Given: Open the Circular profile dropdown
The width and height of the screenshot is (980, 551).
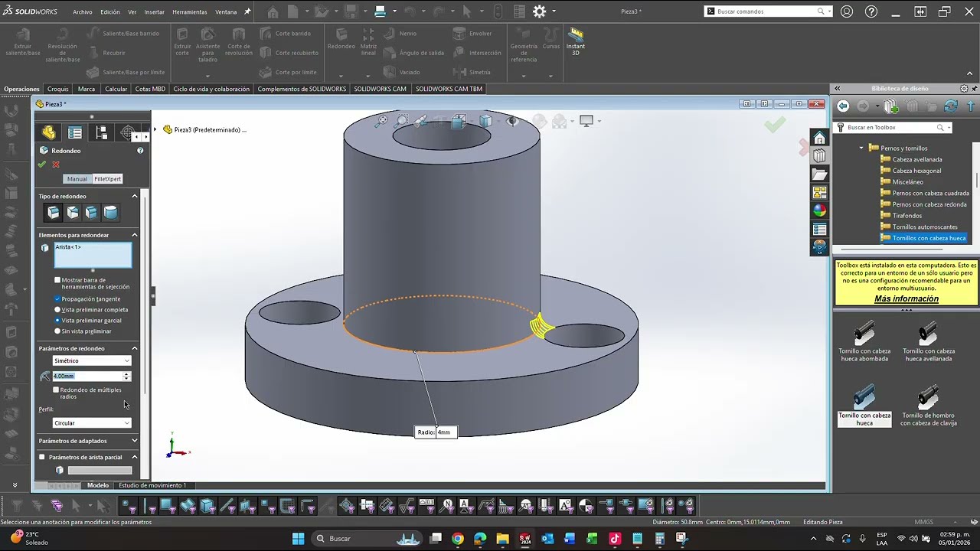Looking at the screenshot, I should (x=92, y=422).
